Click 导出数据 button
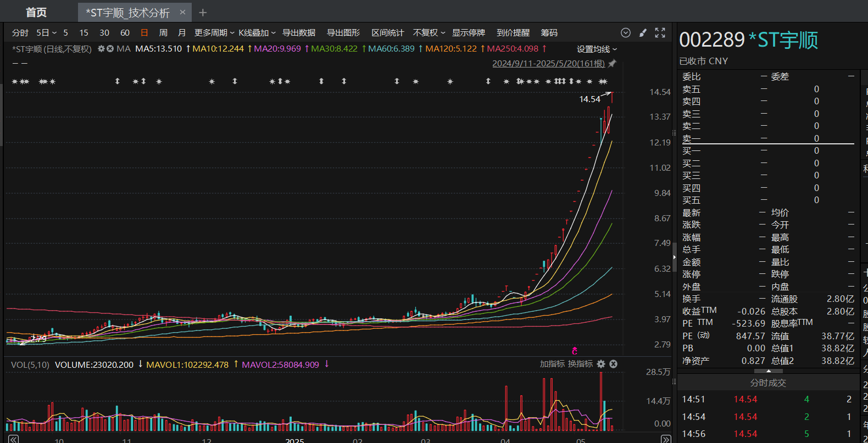The image size is (868, 443). (x=299, y=33)
